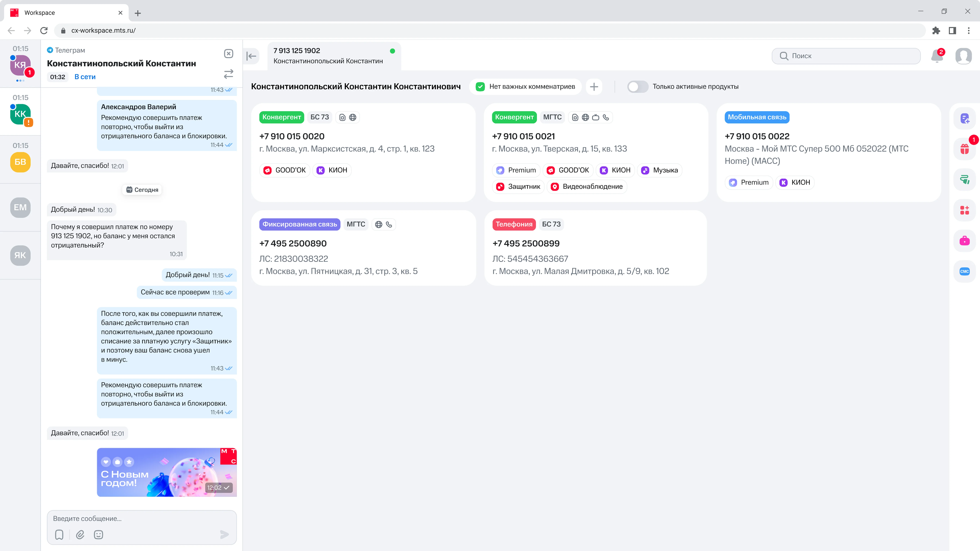Open the emoji picker in chat
Viewport: 980px width, 551px height.
click(x=99, y=535)
